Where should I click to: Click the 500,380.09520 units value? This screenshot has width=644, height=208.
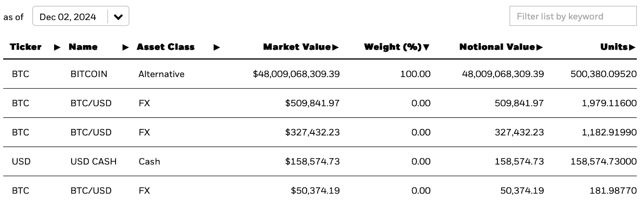pos(603,74)
